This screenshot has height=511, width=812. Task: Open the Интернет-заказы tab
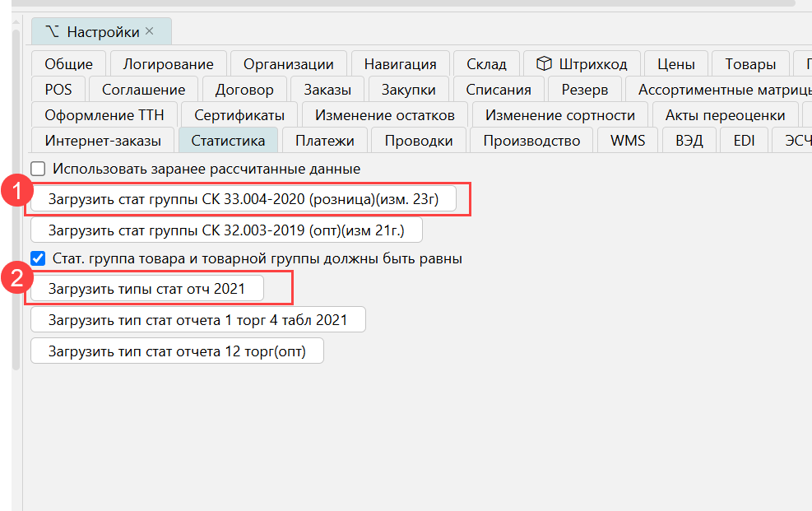103,141
